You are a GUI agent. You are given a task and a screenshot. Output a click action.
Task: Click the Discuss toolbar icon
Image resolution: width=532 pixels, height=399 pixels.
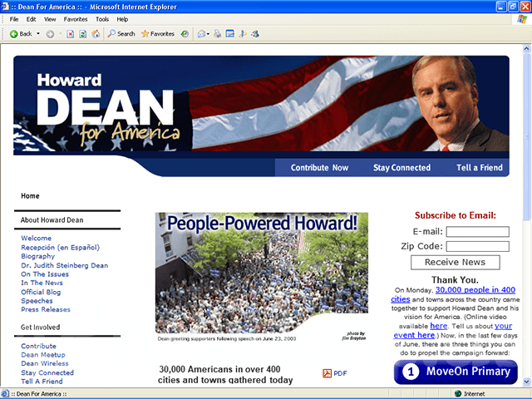[x=243, y=34]
